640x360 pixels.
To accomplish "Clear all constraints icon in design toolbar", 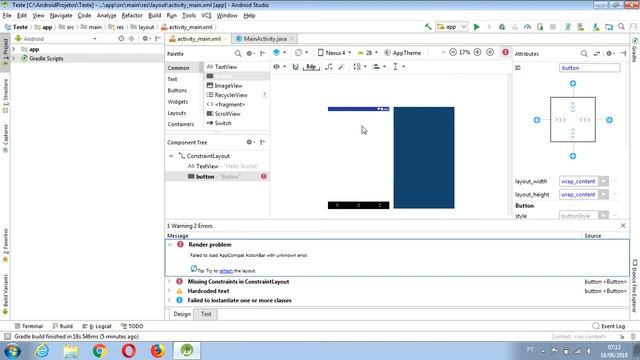I will [x=329, y=67].
